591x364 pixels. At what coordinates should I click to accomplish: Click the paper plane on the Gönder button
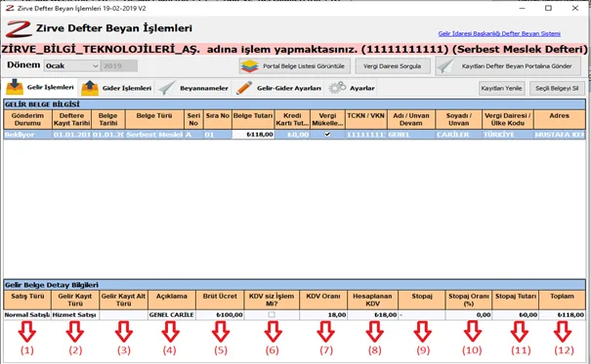tap(445, 66)
